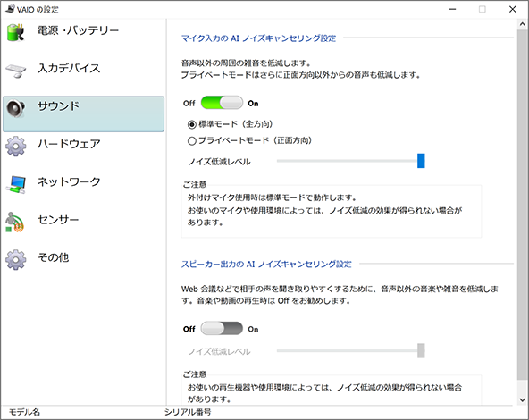Open the 電源・バッテリー category
Screen dimensions: 529x420
pos(83,38)
